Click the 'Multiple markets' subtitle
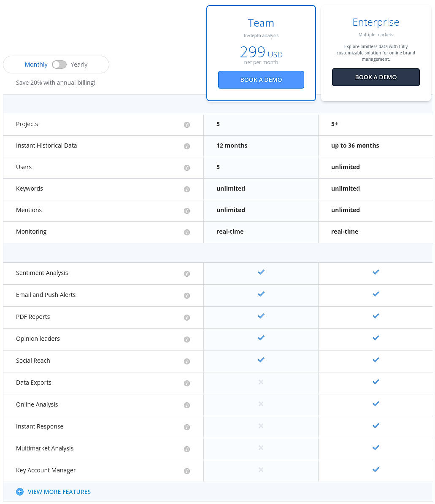The image size is (435, 504). (376, 35)
